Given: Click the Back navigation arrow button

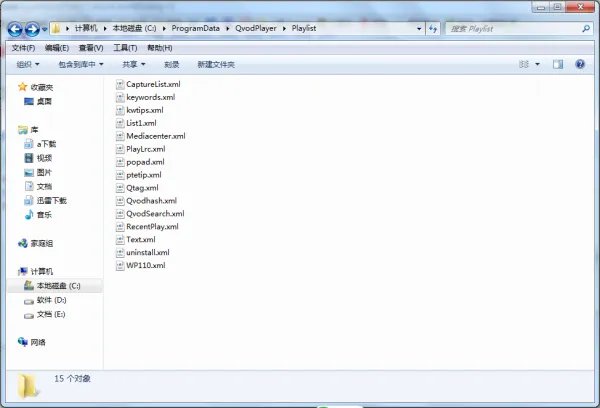Looking at the screenshot, I should 16,29.
